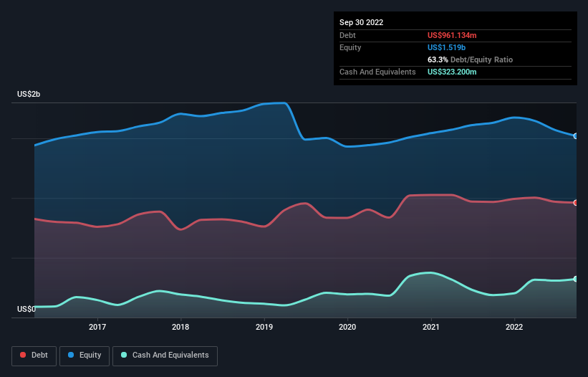The width and height of the screenshot is (588, 377).
Task: Click the US$961.134m debt value
Action: (x=452, y=35)
